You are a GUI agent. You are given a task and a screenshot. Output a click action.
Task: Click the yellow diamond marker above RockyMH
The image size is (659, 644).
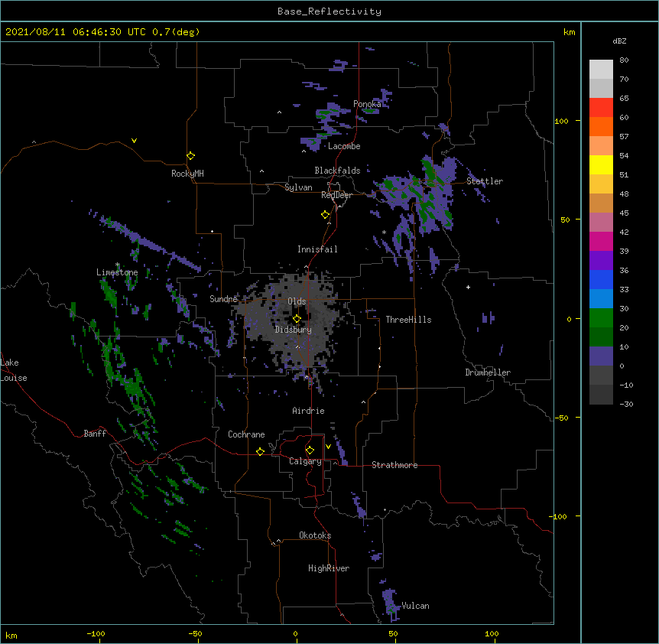(x=190, y=156)
